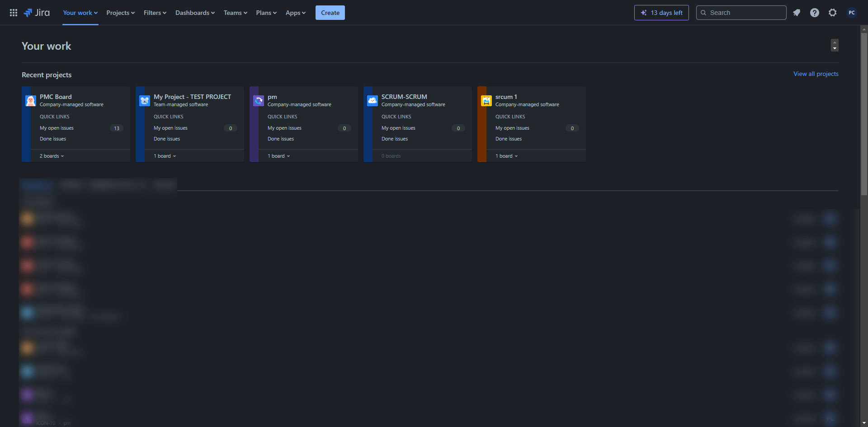Expand the Teams menu
The height and width of the screenshot is (427, 868).
point(236,13)
